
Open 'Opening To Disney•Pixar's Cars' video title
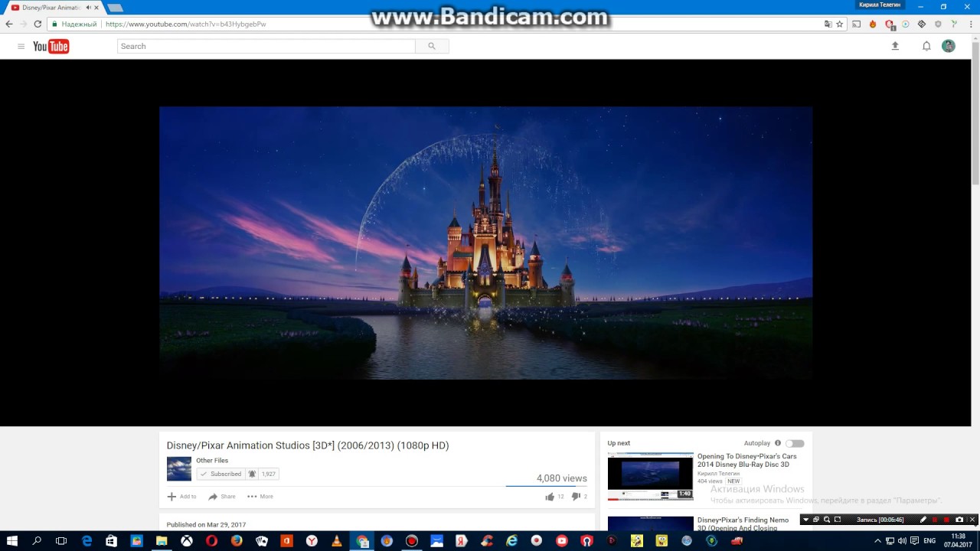(746, 460)
